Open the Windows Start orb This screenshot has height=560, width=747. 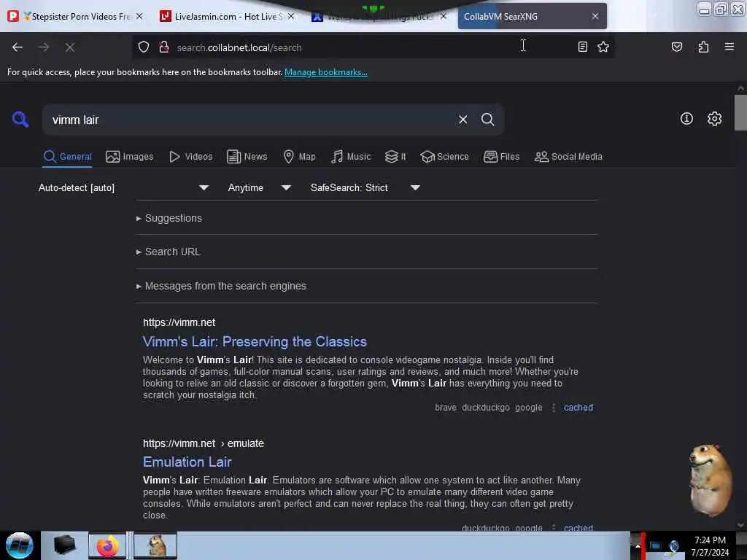click(19, 545)
